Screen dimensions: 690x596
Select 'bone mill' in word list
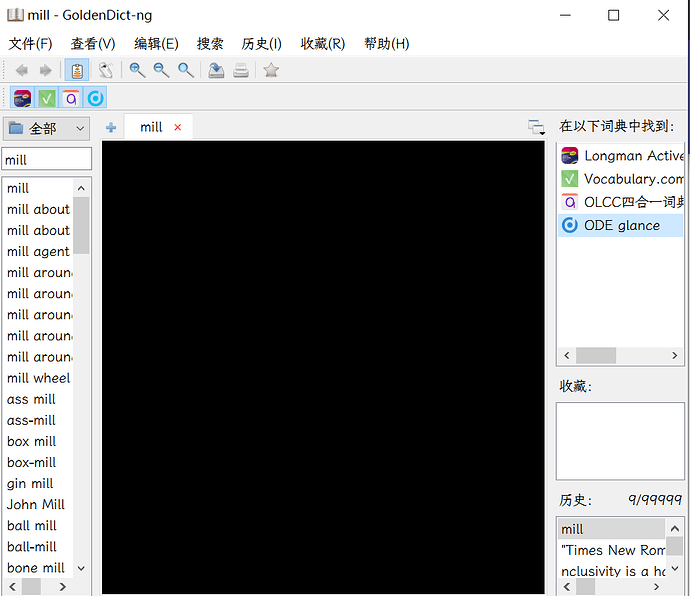coord(38,568)
